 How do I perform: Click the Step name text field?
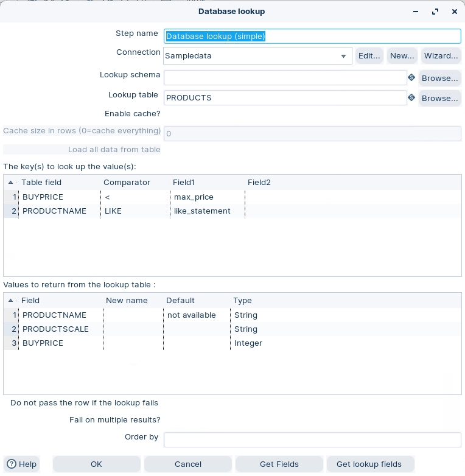312,36
